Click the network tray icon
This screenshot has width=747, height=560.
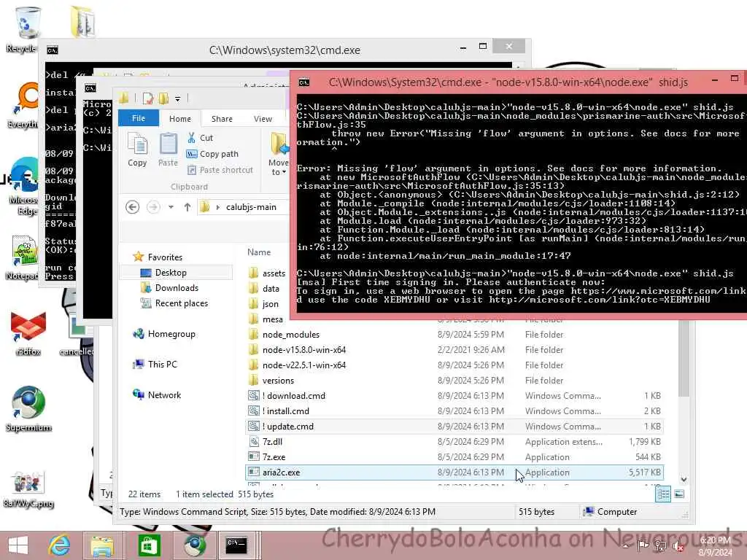[660, 546]
